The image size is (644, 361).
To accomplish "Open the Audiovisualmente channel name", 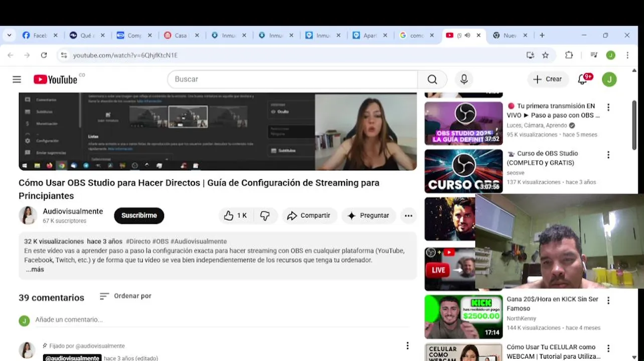I will 73,211.
